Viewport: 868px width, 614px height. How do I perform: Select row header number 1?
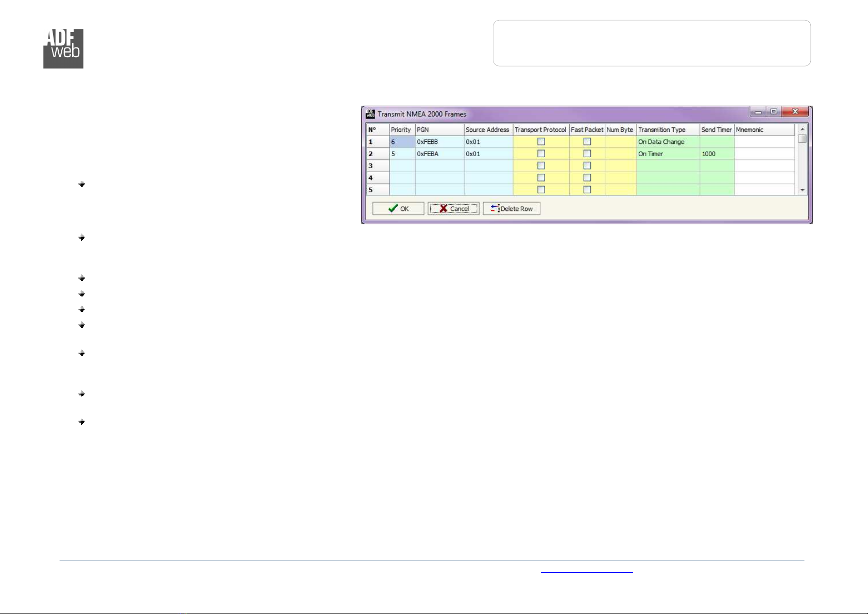pos(378,142)
